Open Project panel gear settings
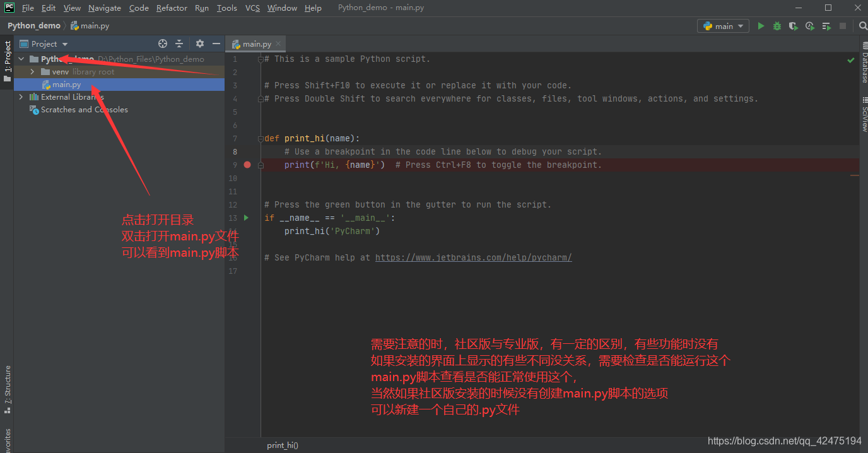 (200, 44)
